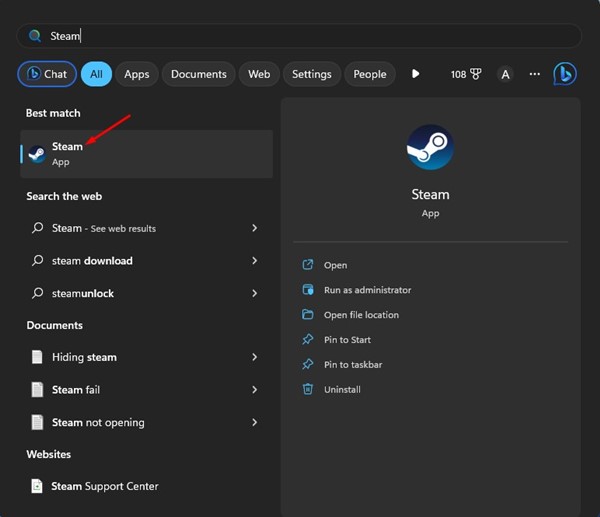This screenshot has width=600, height=517.
Task: Click the Uninstall trash icon
Action: tap(308, 389)
